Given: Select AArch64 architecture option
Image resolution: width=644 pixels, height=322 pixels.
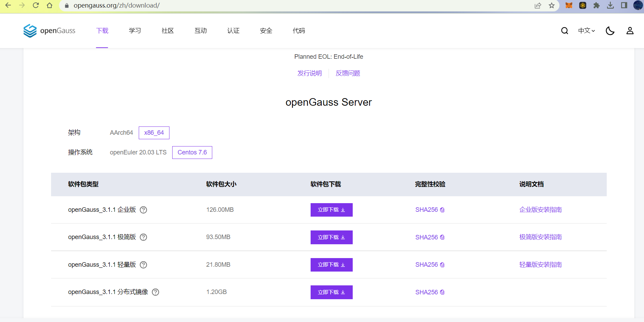Looking at the screenshot, I should click(x=121, y=133).
